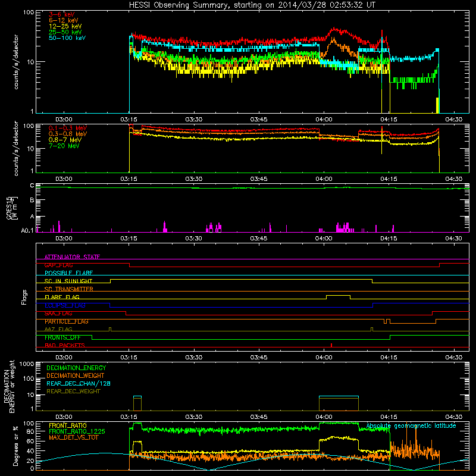The height and width of the screenshot is (476, 476).
Task: Click the counts/s/detector axis title of top panel
Action: 16,62
